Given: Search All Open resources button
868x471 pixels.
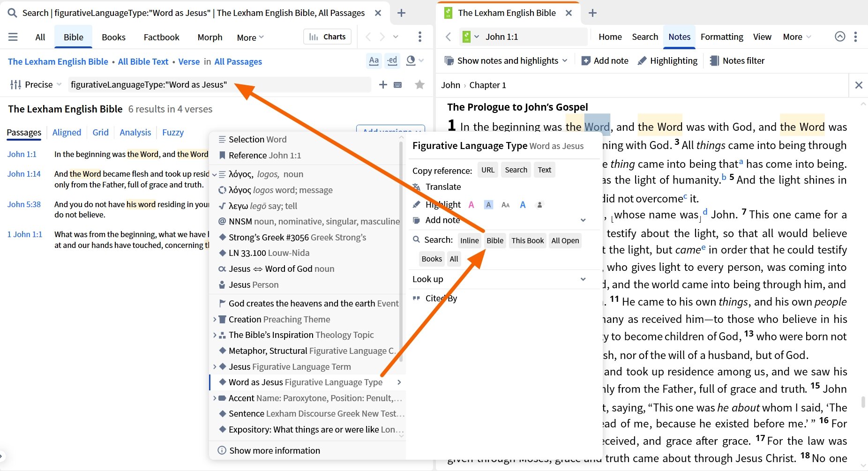Looking at the screenshot, I should (x=565, y=240).
